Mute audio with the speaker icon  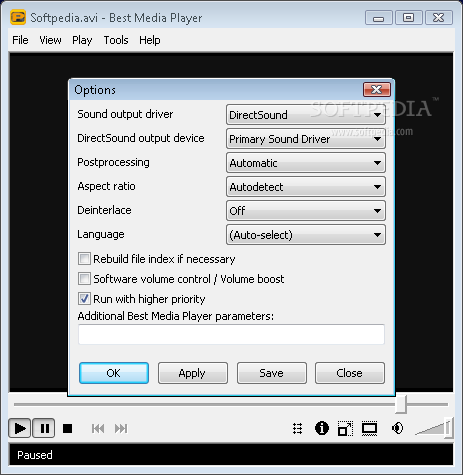tap(397, 428)
